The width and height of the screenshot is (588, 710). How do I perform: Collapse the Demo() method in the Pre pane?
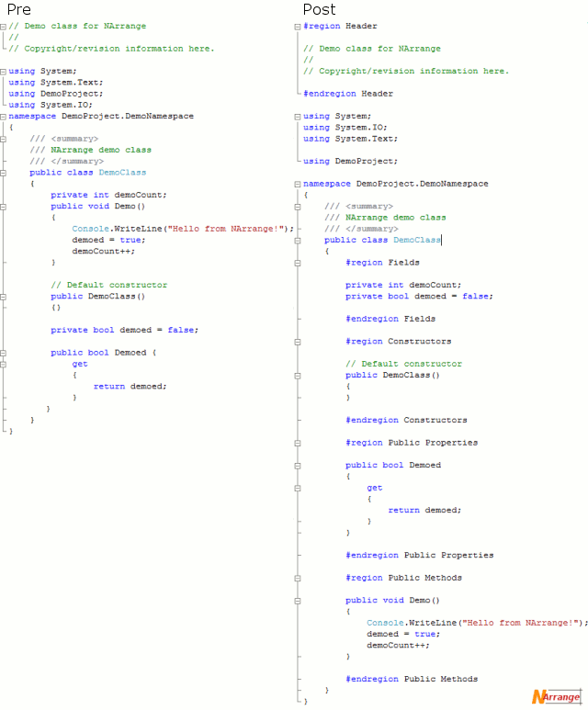click(x=4, y=207)
